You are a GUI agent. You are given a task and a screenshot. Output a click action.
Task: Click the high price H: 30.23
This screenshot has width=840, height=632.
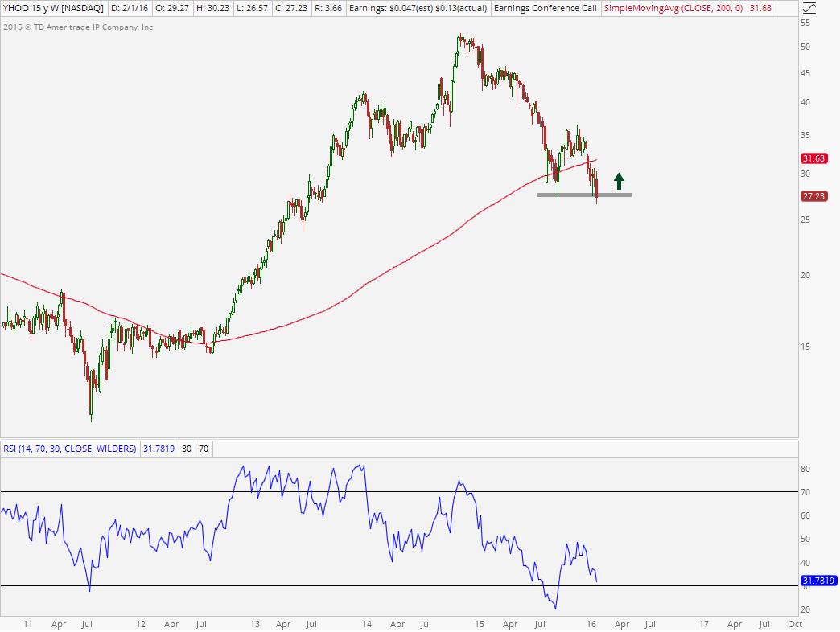(x=214, y=9)
